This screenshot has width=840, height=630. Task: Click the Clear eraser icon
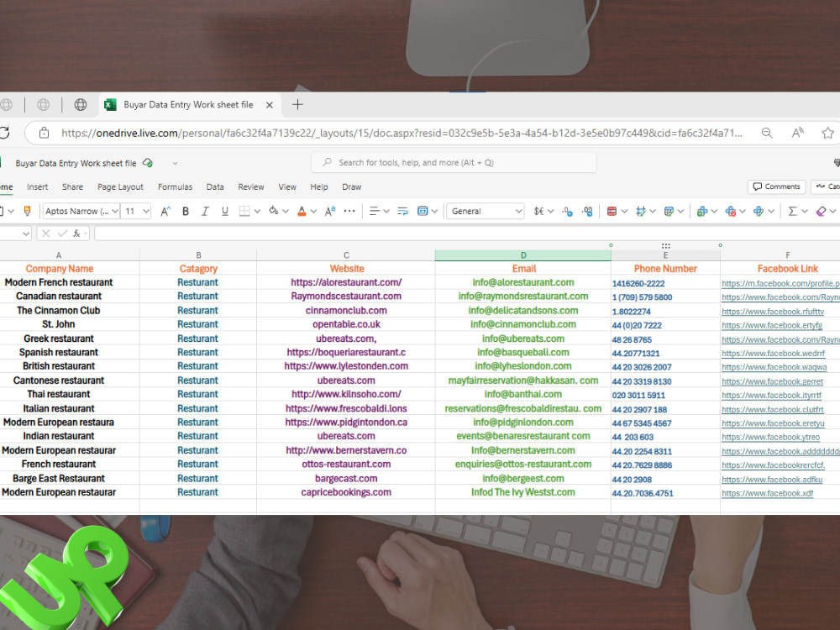pyautogui.click(x=821, y=211)
